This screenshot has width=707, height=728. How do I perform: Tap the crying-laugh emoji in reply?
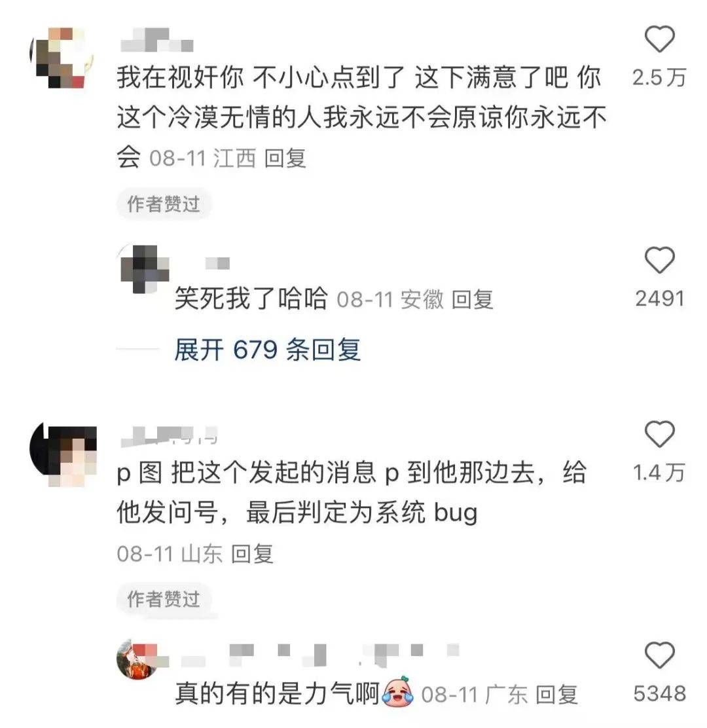[398, 692]
